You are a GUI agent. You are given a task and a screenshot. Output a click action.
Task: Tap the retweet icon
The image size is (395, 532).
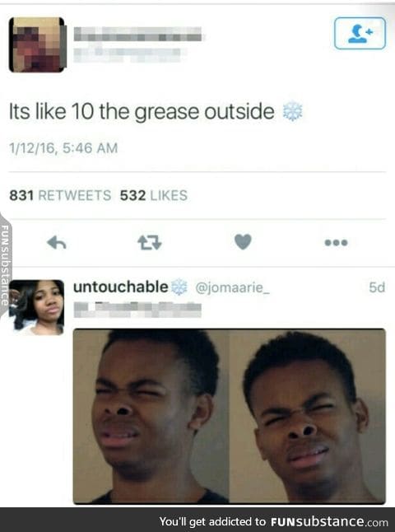[x=150, y=243]
